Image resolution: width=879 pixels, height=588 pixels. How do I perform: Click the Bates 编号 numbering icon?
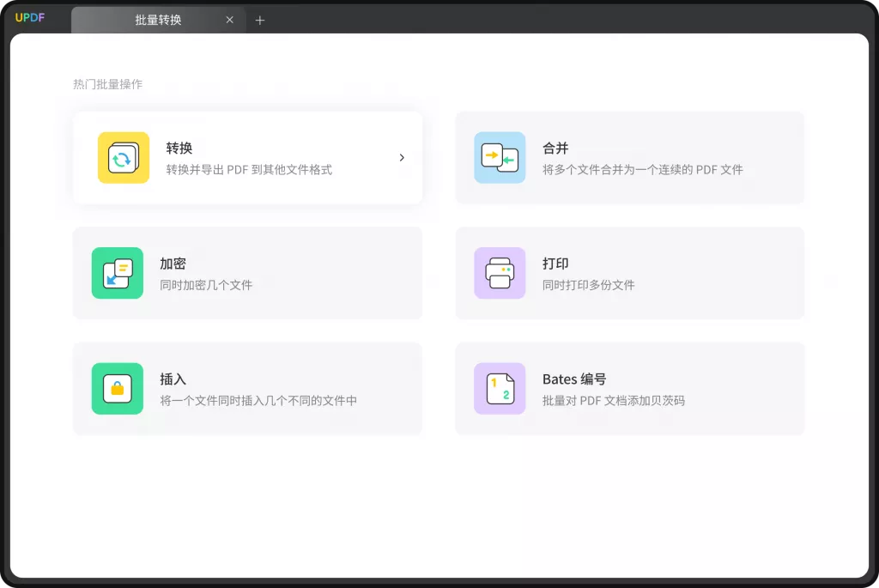pyautogui.click(x=500, y=389)
